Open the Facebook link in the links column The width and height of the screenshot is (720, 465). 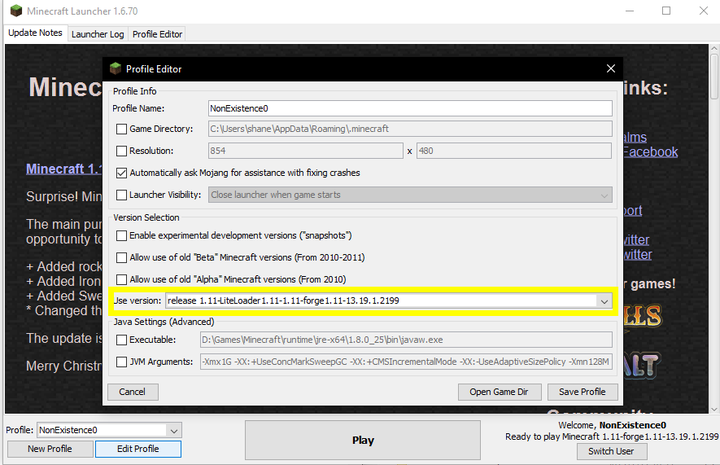point(650,152)
